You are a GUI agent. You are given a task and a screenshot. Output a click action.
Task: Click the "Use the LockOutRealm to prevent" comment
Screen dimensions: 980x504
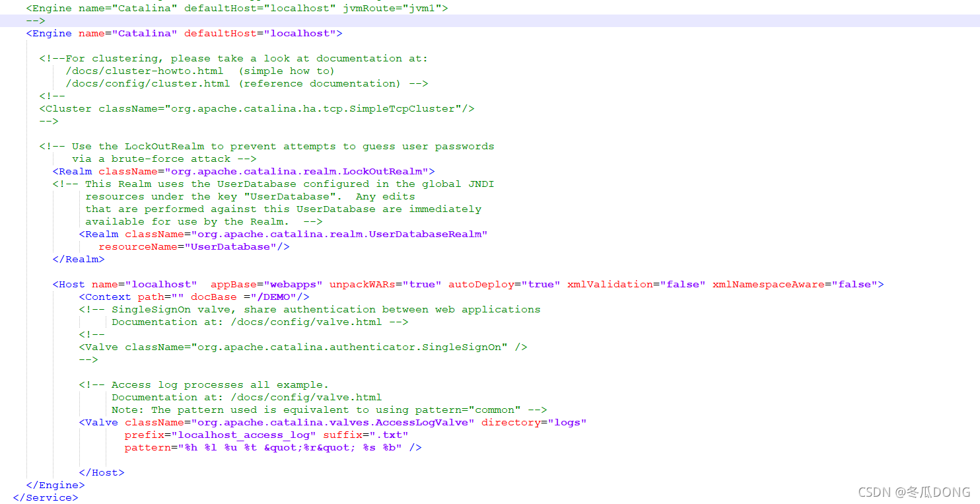click(266, 146)
